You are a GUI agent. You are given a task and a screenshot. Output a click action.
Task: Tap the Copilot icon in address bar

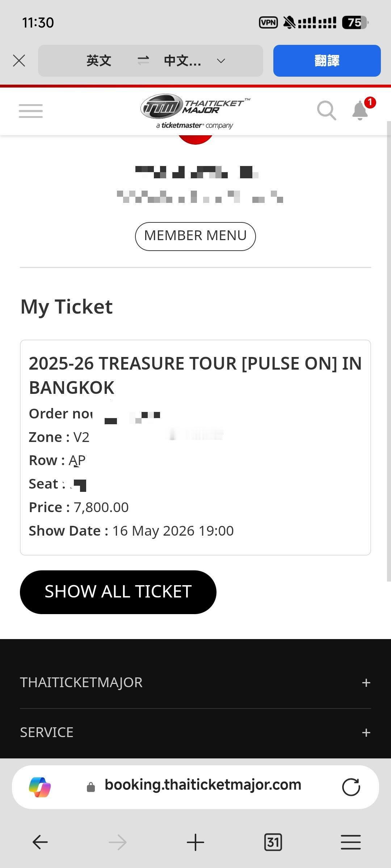pyautogui.click(x=40, y=787)
